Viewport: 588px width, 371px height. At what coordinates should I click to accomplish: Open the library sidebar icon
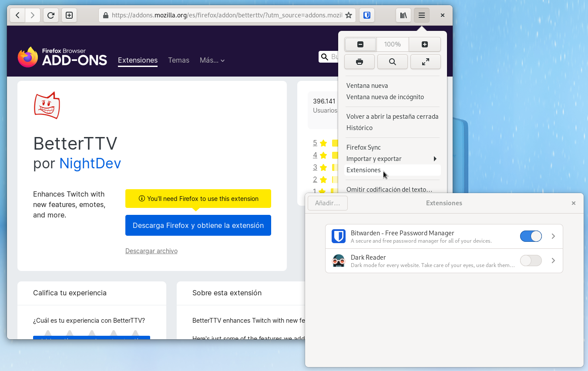coord(403,15)
